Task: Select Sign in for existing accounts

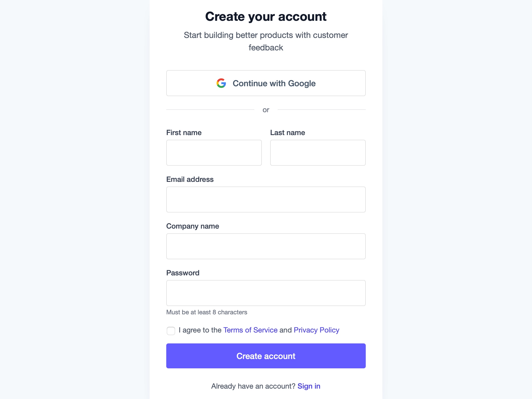Action: pos(309,386)
